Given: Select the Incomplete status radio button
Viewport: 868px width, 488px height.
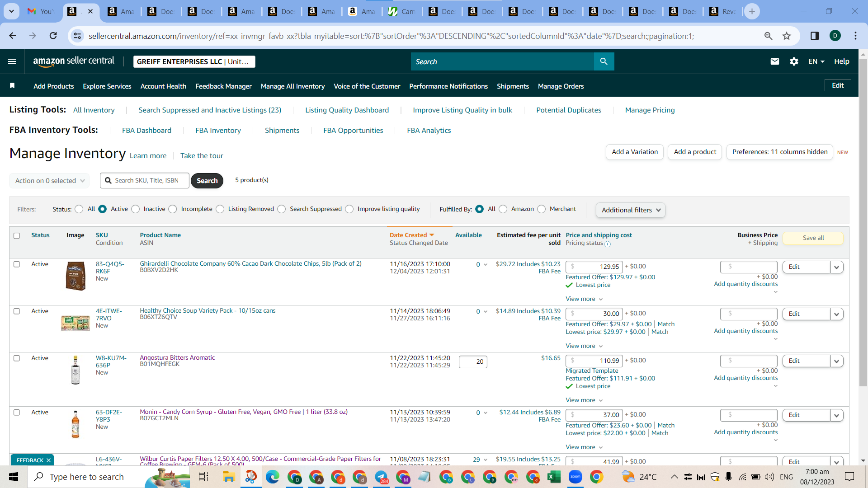Looking at the screenshot, I should pos(173,209).
